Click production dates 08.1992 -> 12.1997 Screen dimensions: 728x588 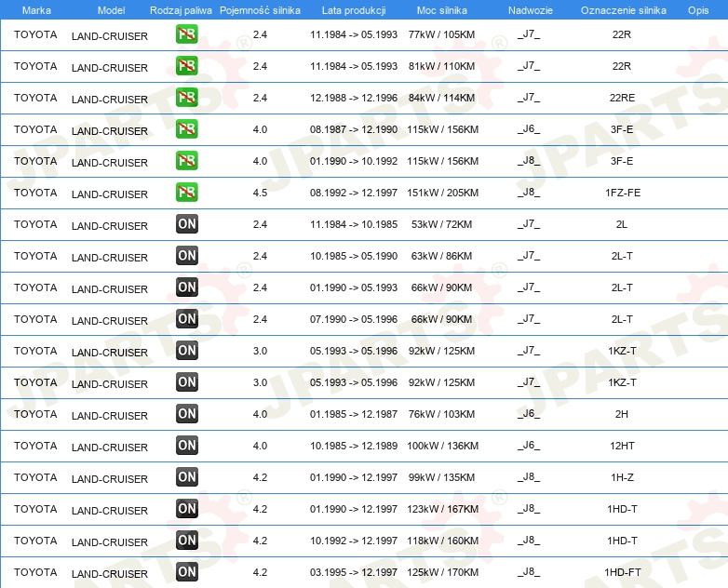click(354, 193)
